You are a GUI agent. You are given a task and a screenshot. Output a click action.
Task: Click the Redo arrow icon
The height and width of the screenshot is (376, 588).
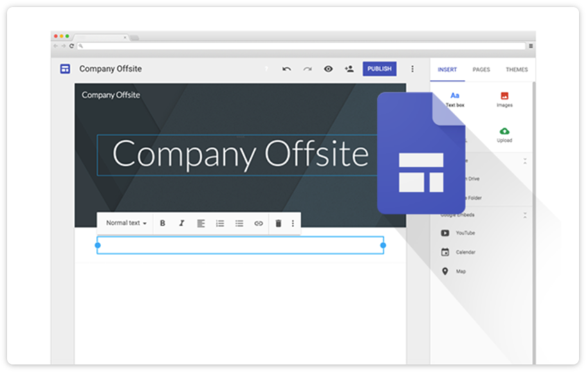click(308, 69)
